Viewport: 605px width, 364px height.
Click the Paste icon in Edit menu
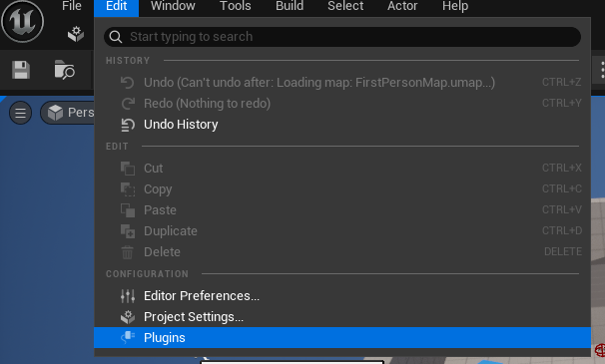pos(128,210)
